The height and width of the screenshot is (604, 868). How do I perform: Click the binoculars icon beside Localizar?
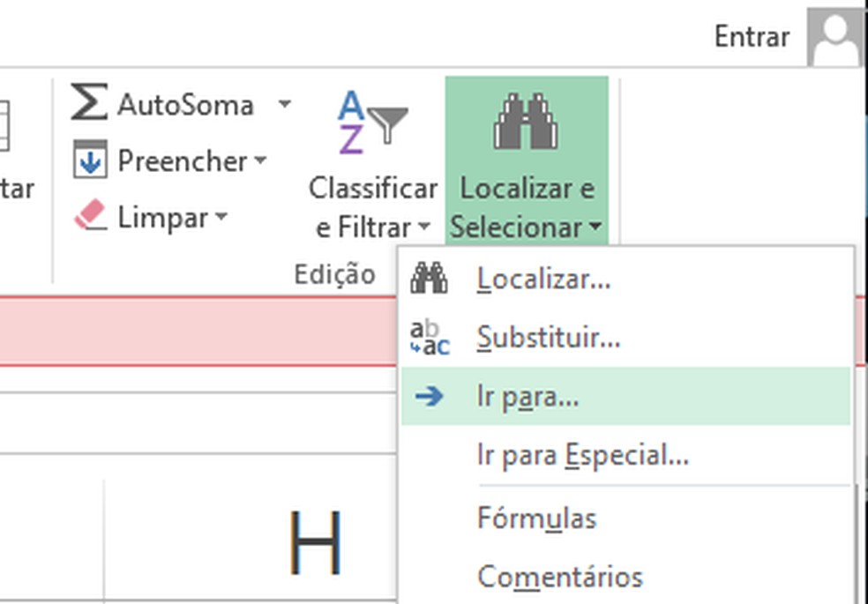(x=430, y=280)
